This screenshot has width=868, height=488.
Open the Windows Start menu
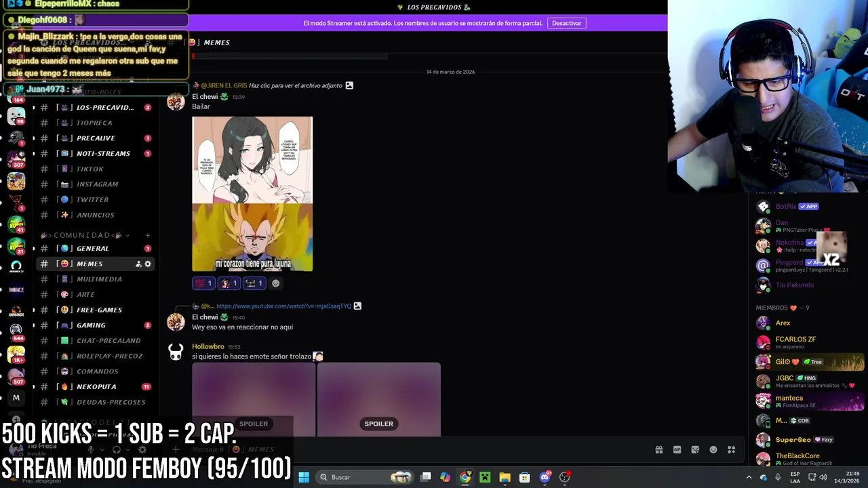pos(304,477)
